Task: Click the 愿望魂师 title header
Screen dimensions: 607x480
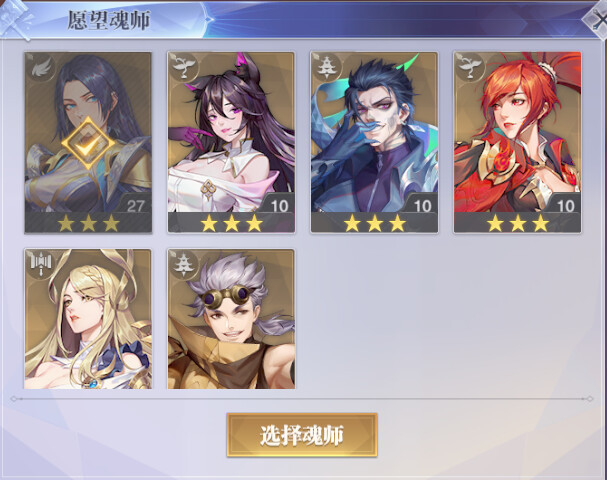Action: 109,20
